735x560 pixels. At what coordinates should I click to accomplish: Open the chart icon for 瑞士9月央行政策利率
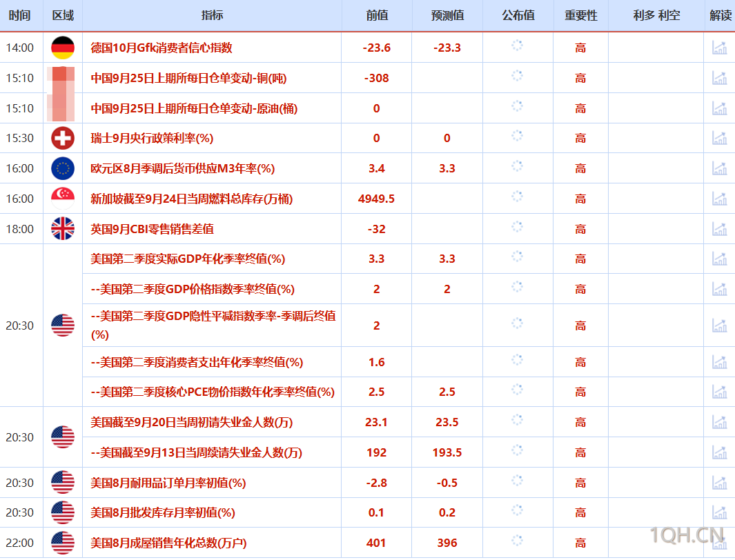click(x=720, y=138)
